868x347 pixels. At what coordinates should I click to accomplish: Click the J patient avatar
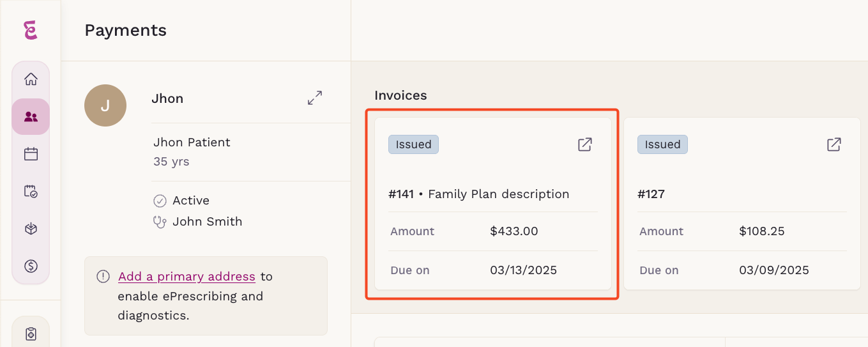click(x=105, y=105)
